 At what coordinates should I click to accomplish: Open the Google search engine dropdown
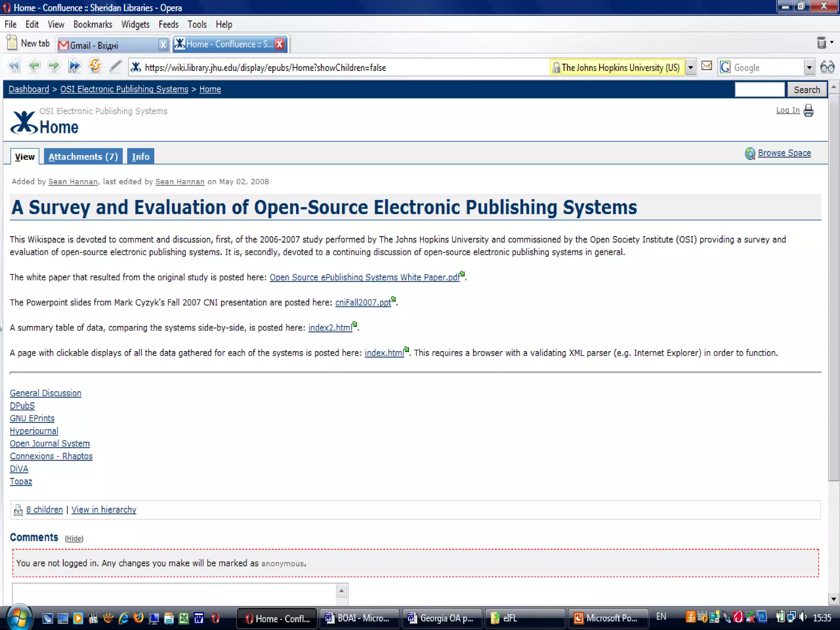tap(809, 67)
